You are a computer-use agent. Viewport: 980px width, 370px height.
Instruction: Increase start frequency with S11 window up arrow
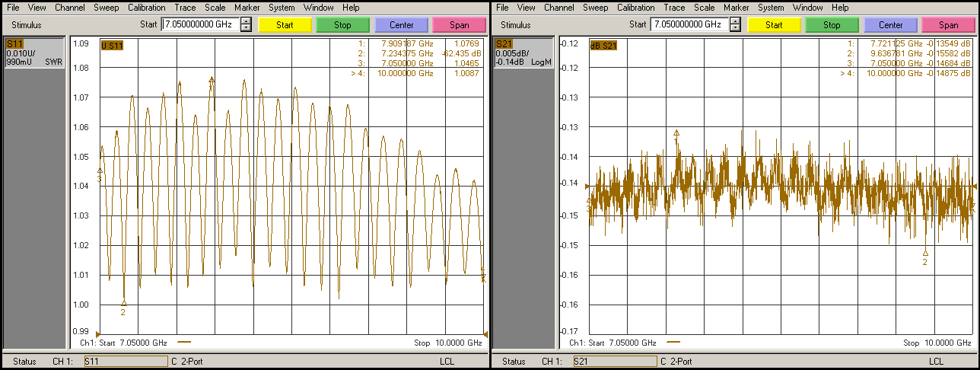(x=246, y=21)
